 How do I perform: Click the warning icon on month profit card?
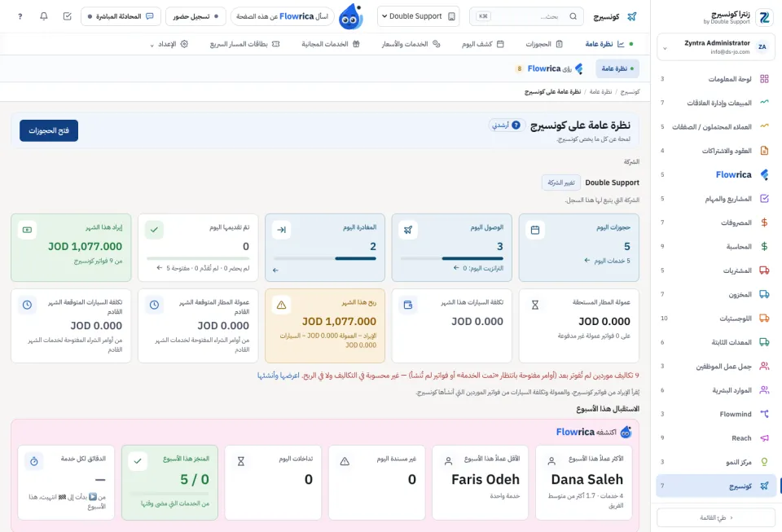point(281,305)
